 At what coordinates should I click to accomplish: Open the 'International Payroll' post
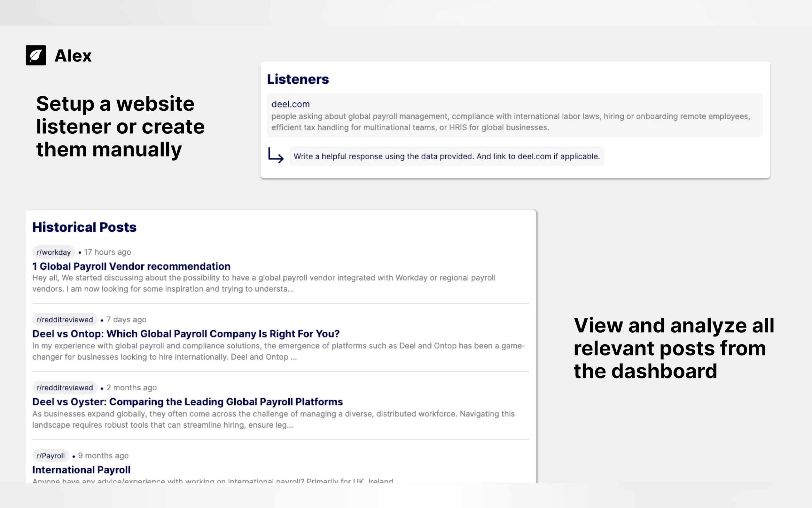coord(81,470)
